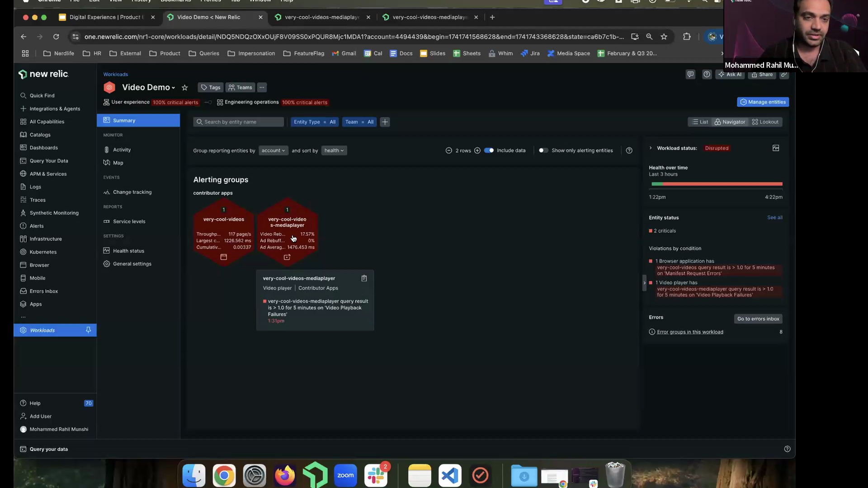Open Error groups in this workload link
The height and width of the screenshot is (488, 868).
tap(690, 332)
